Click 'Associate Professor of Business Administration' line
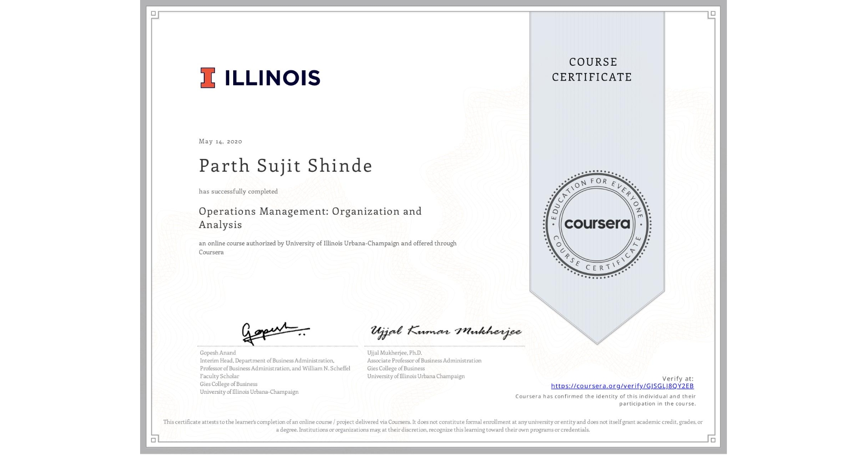 coord(424,360)
